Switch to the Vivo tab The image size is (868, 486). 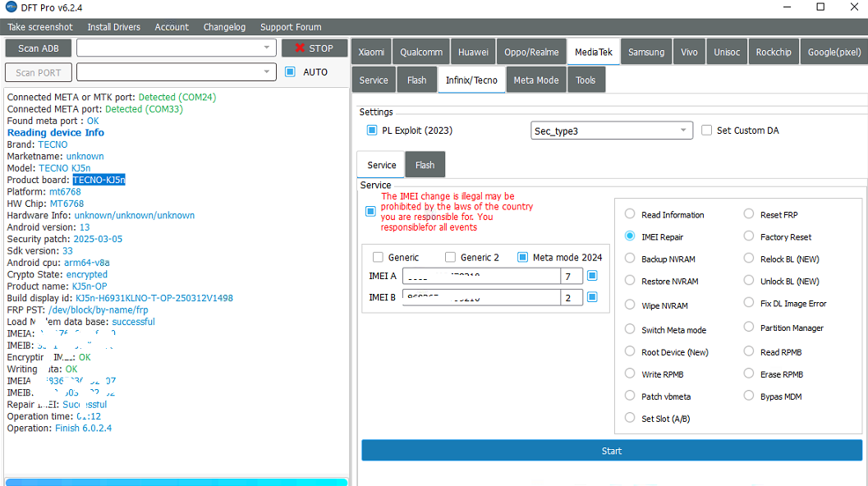coord(689,52)
